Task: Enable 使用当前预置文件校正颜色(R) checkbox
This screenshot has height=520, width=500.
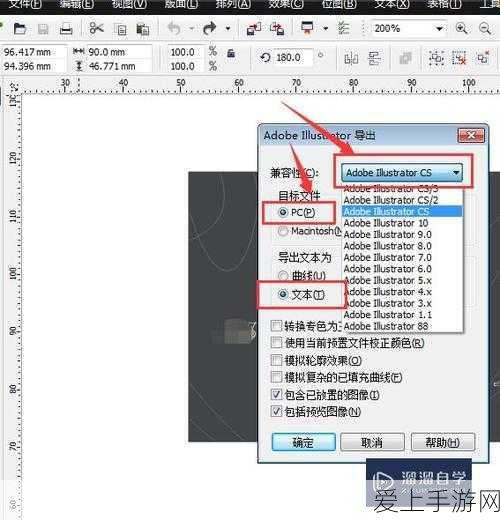Action: (276, 342)
